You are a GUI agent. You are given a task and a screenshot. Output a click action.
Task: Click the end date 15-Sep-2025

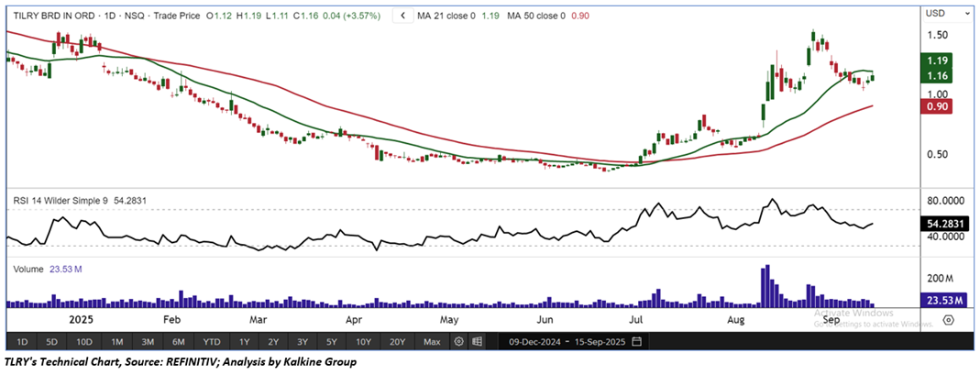coord(601,342)
